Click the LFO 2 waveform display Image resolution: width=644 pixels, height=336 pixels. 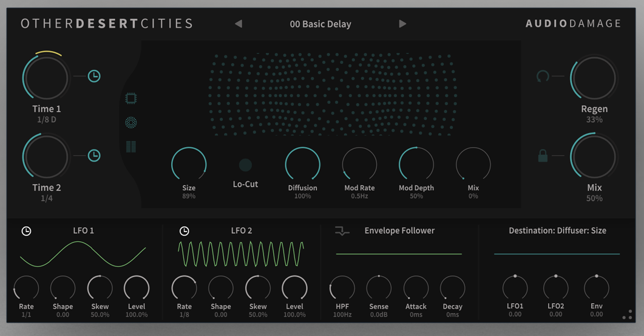coord(241,254)
